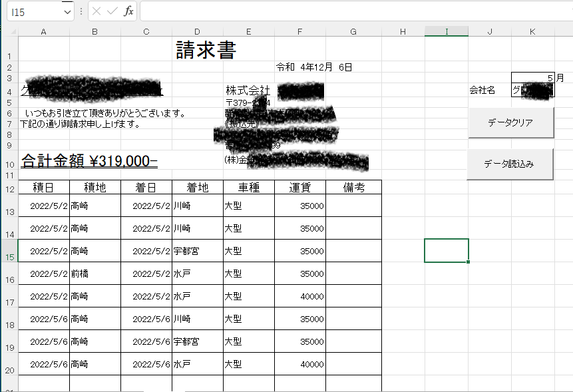Click the 合計金額 ¥319,000- cell
Image resolution: width=573 pixels, height=392 pixels.
[x=89, y=161]
